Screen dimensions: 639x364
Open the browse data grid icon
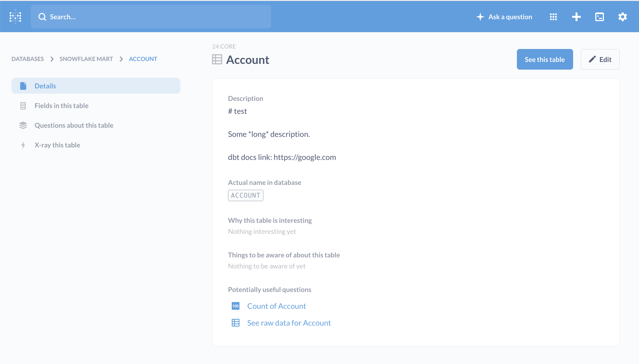(x=553, y=17)
